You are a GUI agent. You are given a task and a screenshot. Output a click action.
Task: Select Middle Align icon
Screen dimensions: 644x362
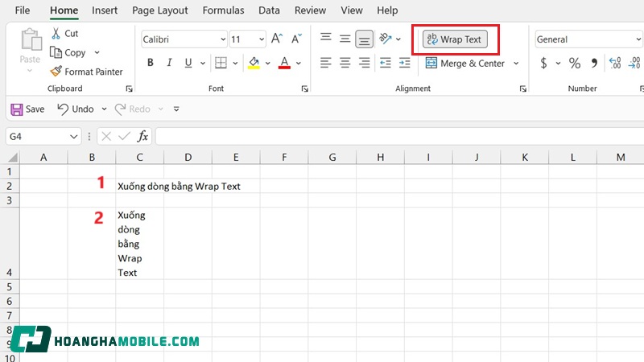345,39
